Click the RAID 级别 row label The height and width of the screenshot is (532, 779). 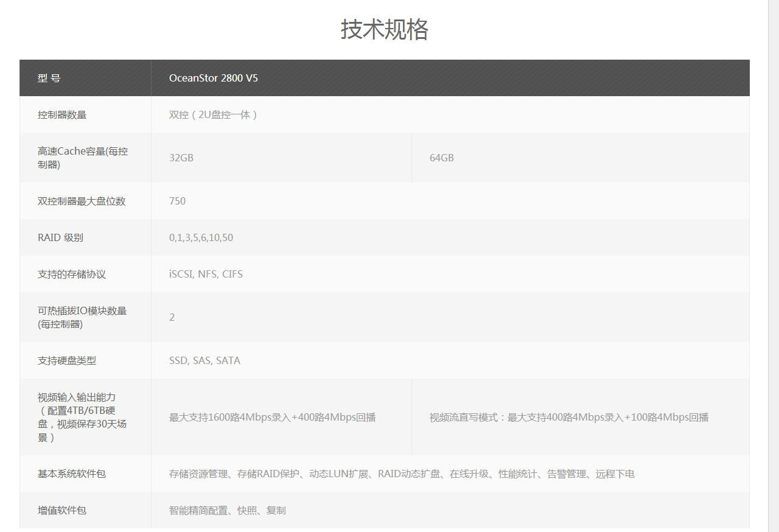click(x=60, y=237)
